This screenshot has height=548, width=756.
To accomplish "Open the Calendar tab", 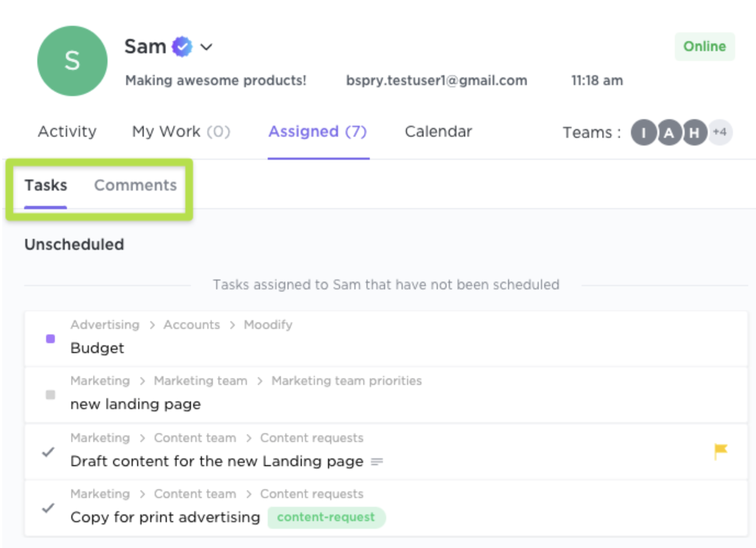I will (438, 132).
